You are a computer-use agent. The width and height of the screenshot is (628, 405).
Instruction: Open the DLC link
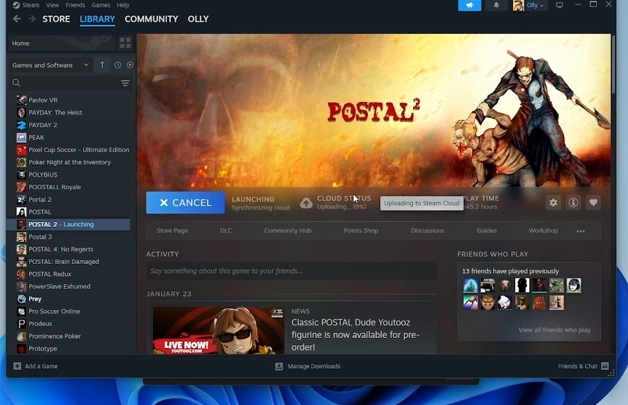(x=226, y=231)
